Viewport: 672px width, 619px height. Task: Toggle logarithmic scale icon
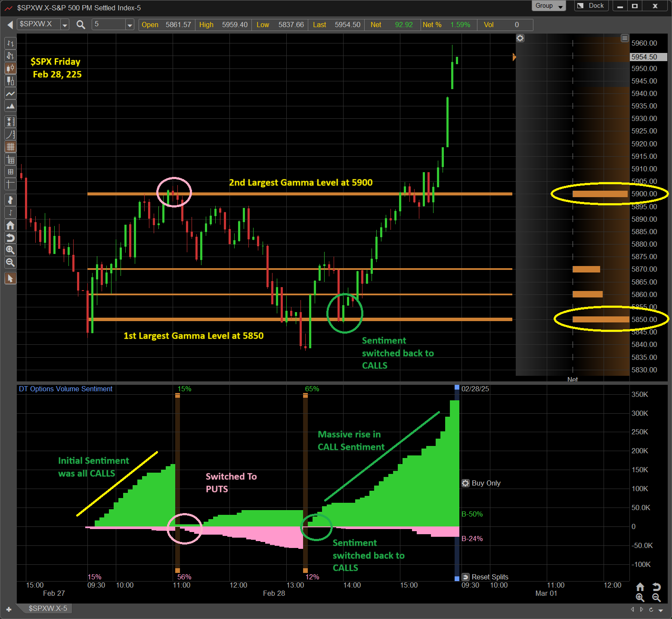pos(10,134)
